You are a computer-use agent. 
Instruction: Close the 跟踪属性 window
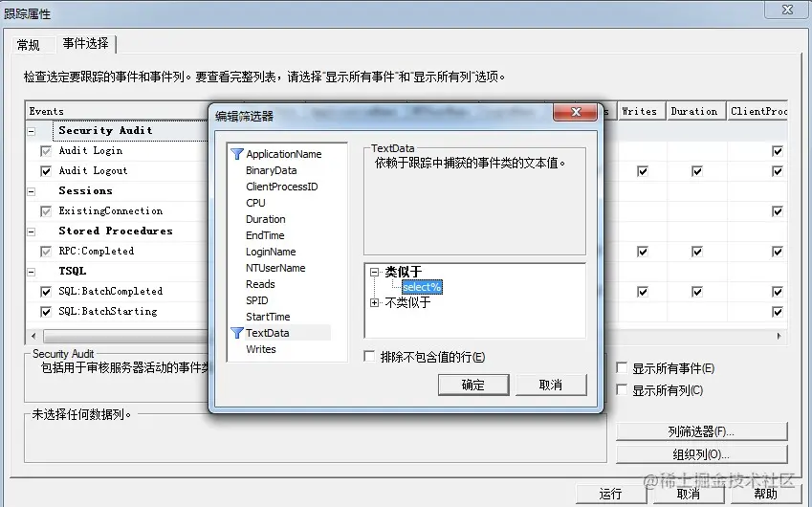coord(787,10)
